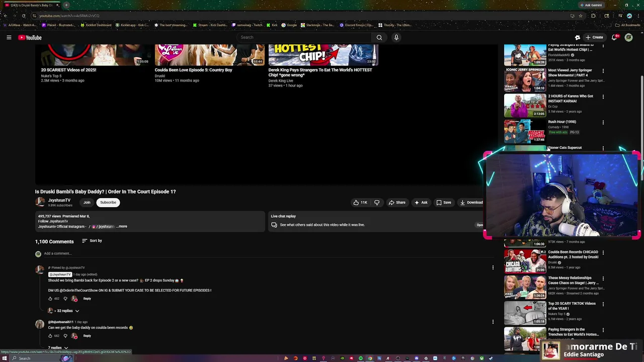The width and height of the screenshot is (644, 362).
Task: Dislike the pinned JxyshxunTV comment
Action: point(65,299)
